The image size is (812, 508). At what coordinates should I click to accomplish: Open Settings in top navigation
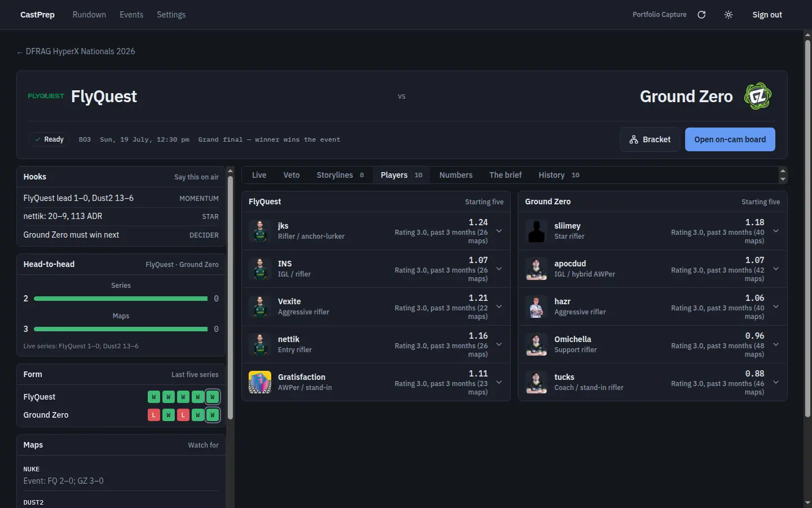(x=171, y=15)
